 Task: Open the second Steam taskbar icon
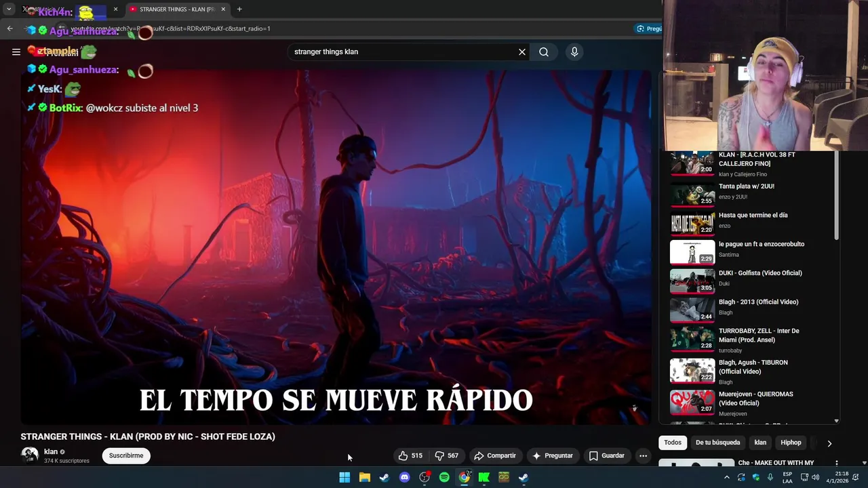(524, 477)
